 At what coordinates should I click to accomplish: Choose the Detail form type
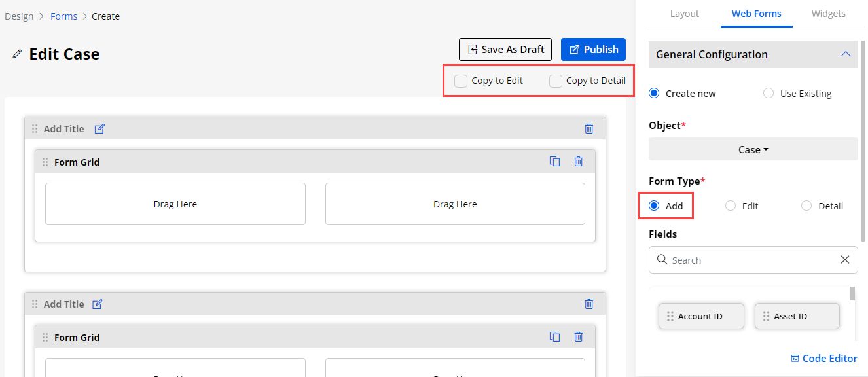pos(806,206)
